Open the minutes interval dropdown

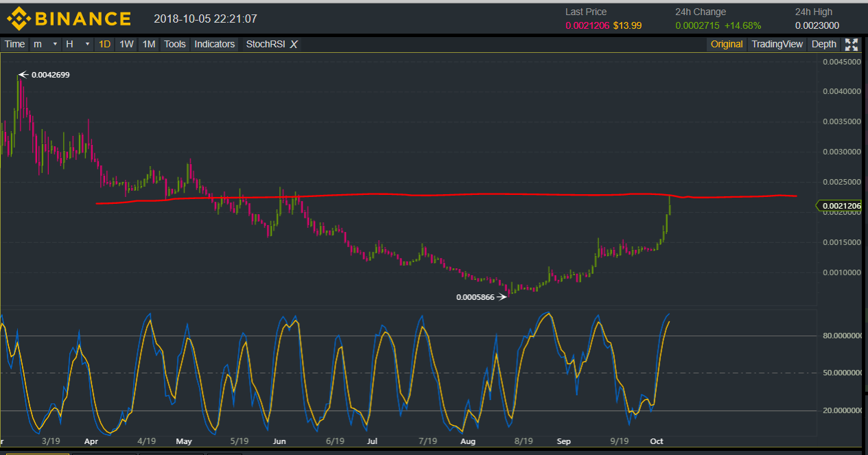[x=45, y=45]
